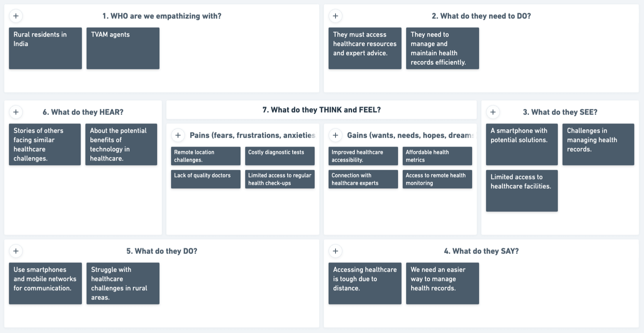Click the 'Lack of quality doctors' note
This screenshot has height=333, width=644.
click(205, 179)
